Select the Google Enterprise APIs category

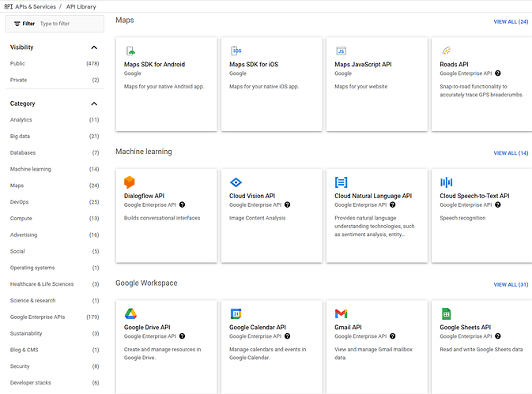tap(38, 317)
